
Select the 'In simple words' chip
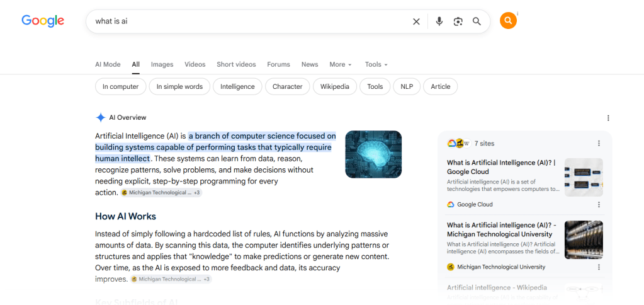point(179,86)
